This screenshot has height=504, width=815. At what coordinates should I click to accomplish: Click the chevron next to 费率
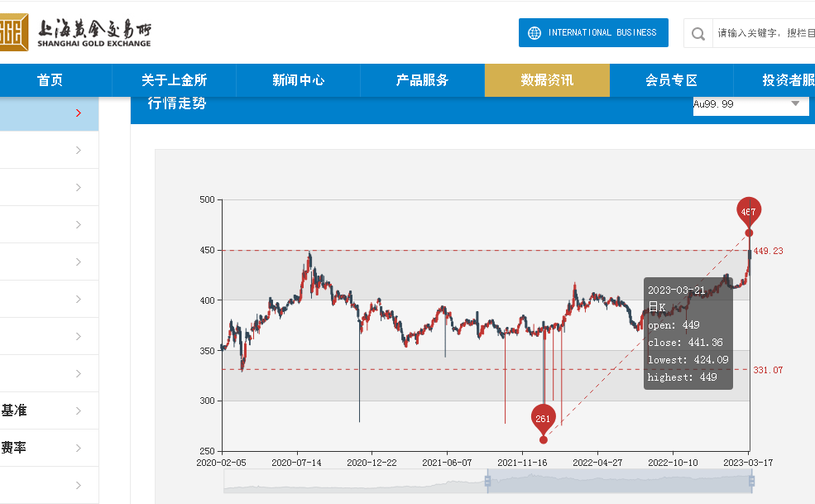point(80,448)
